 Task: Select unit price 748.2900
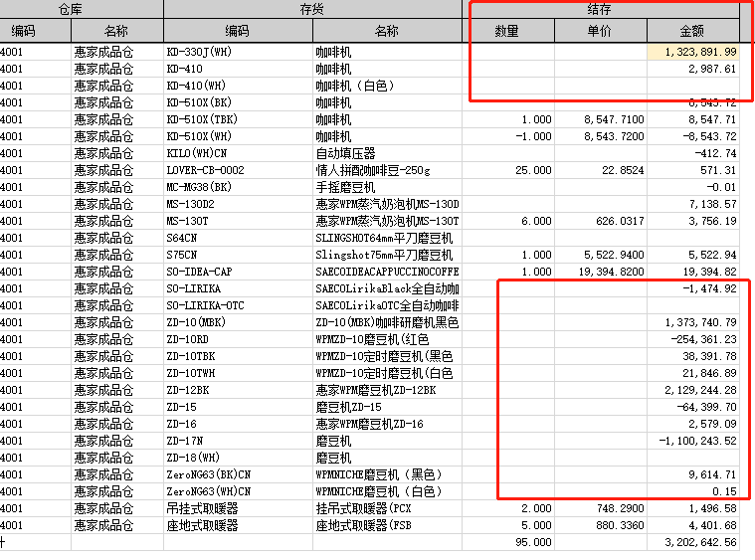601,508
